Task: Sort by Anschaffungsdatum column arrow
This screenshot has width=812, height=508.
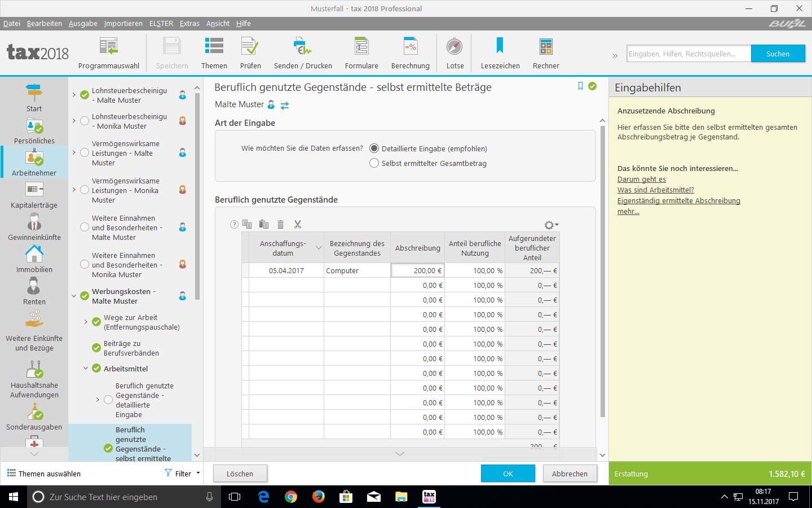Action: click(x=319, y=248)
